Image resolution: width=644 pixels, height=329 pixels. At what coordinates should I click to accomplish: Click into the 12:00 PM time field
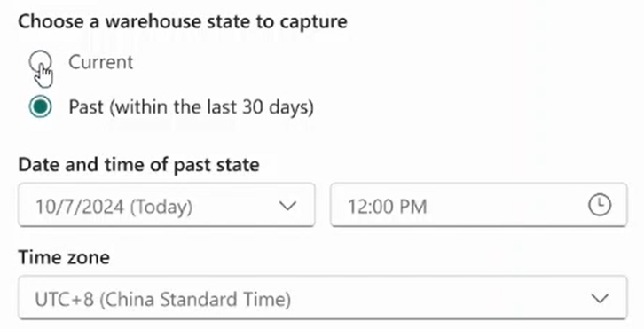tap(478, 205)
